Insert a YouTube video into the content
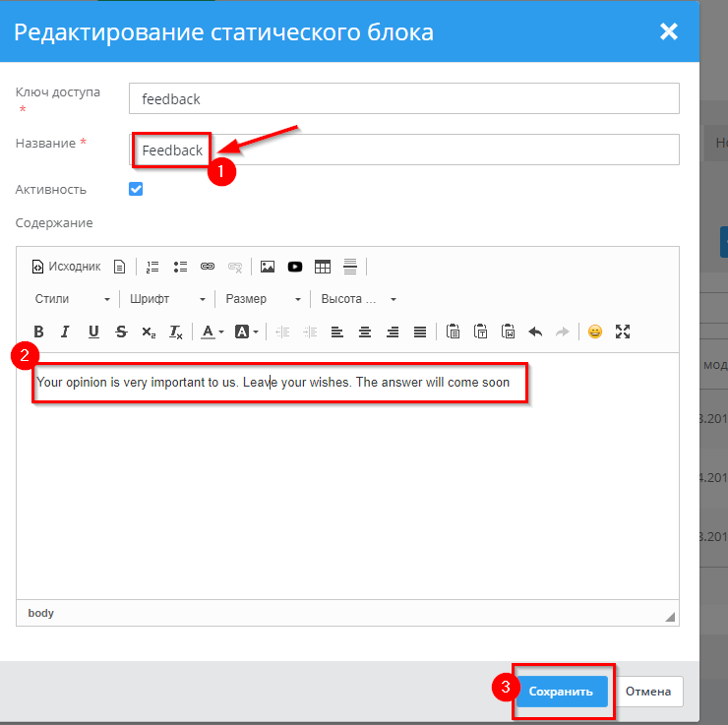Viewport: 728px width, 725px height. point(295,267)
